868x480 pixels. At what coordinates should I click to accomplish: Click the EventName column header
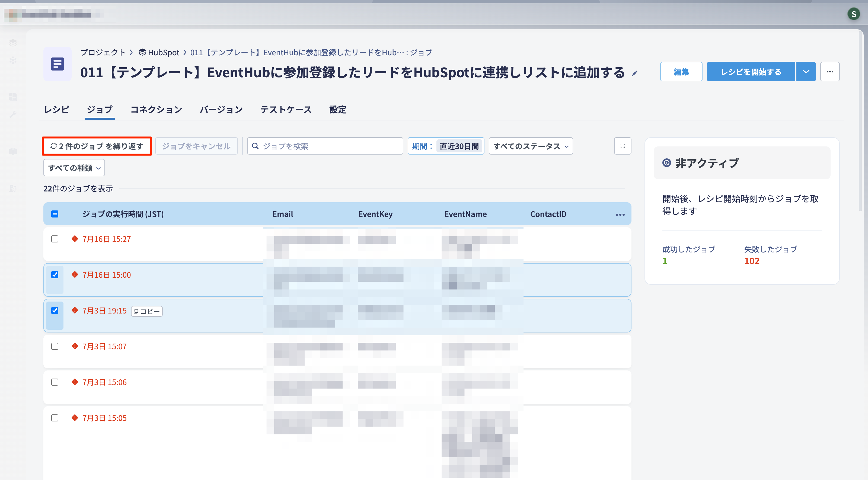pos(465,214)
